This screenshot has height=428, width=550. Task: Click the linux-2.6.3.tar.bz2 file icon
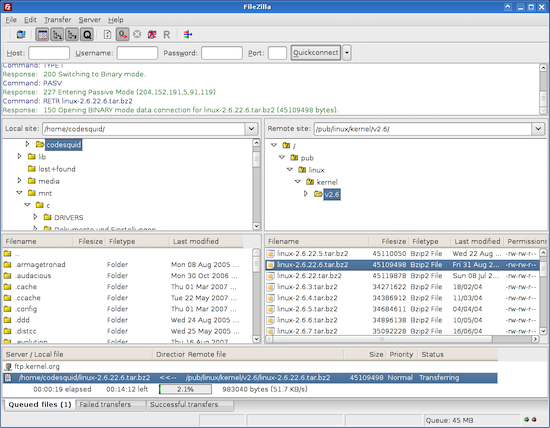(270, 287)
